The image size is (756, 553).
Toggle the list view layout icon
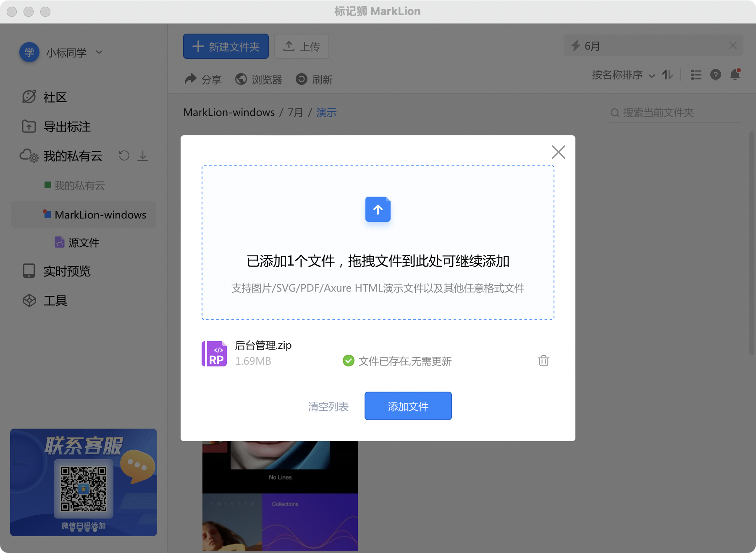696,75
